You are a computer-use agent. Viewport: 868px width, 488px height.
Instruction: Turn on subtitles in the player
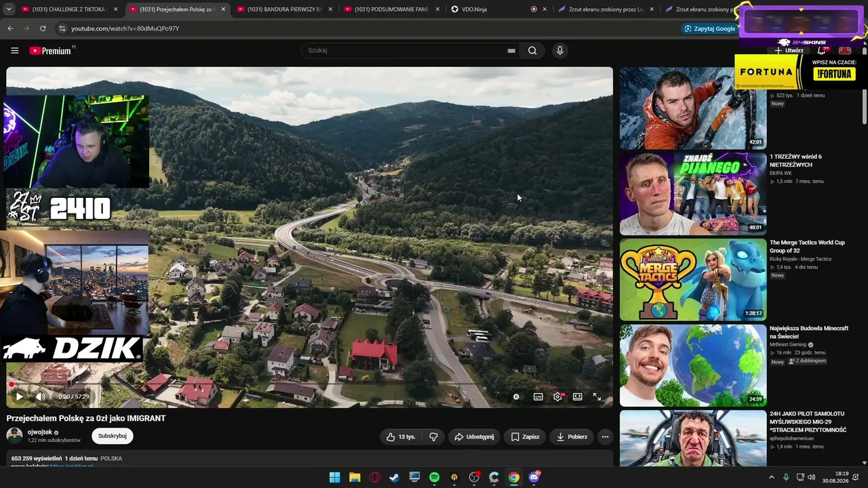tap(538, 396)
